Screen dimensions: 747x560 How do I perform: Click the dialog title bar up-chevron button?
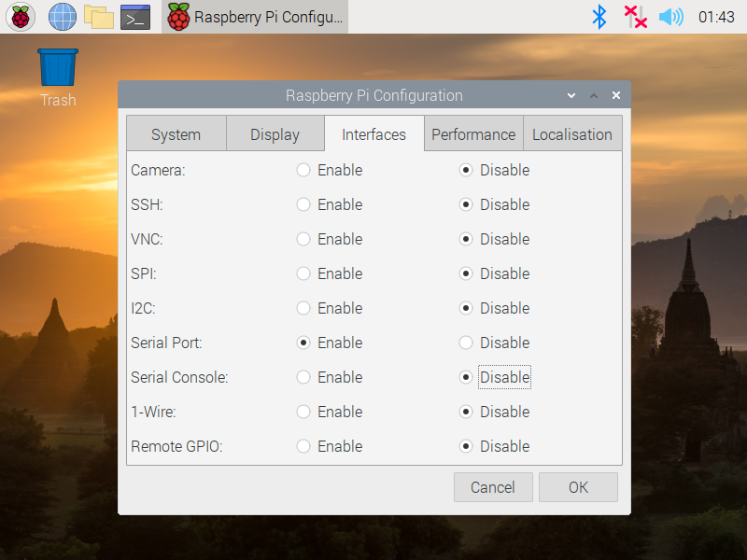[x=594, y=96]
